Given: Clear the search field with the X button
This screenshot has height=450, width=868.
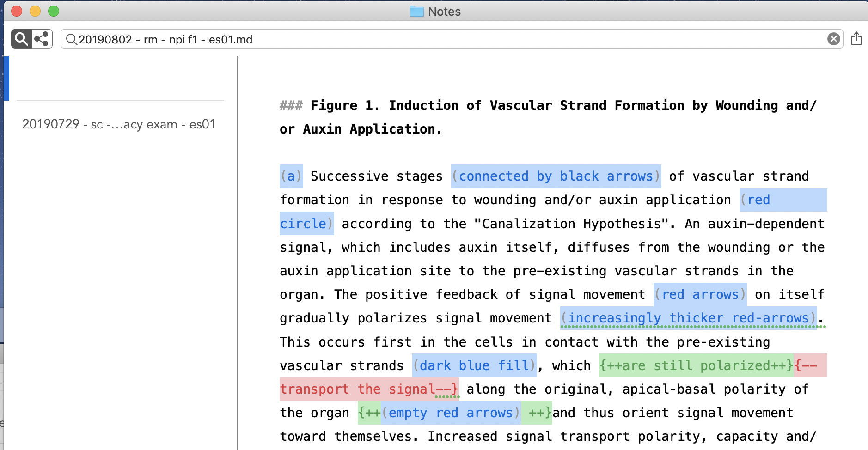Looking at the screenshot, I should (833, 39).
